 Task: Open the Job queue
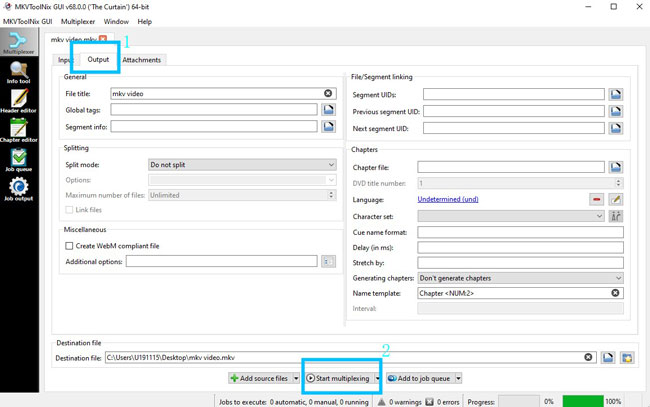[x=19, y=160]
